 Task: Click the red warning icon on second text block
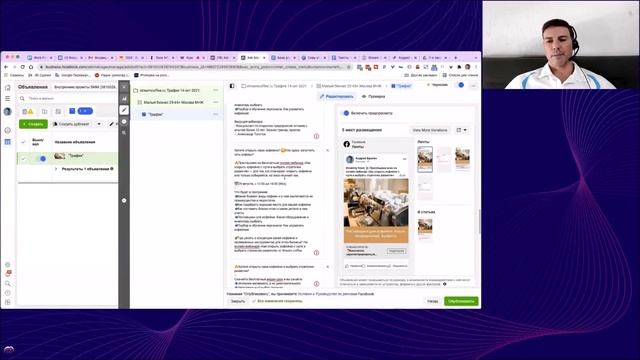[x=316, y=253]
